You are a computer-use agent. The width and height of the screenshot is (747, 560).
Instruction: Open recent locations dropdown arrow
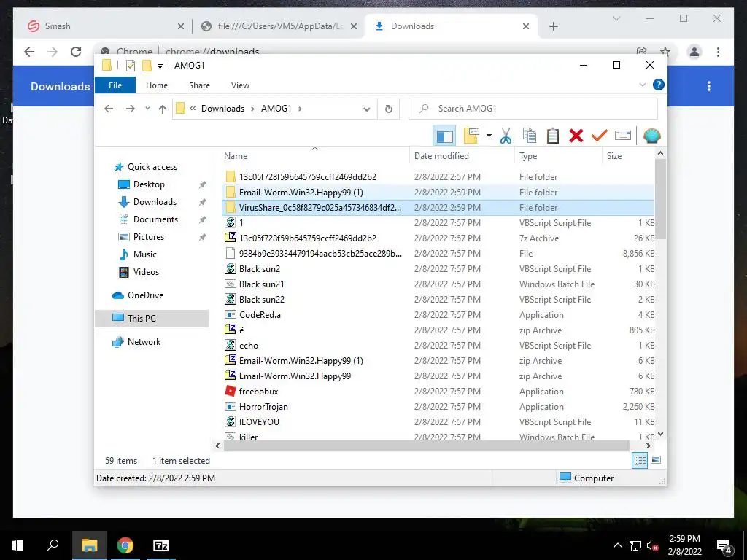pos(147,109)
